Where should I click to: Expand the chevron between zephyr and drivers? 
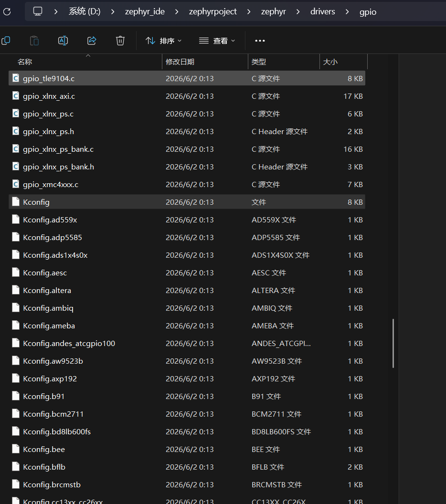click(x=298, y=12)
